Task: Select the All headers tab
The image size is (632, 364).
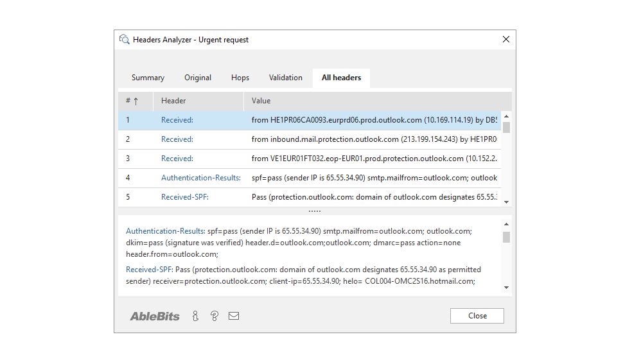Action: pyautogui.click(x=342, y=78)
